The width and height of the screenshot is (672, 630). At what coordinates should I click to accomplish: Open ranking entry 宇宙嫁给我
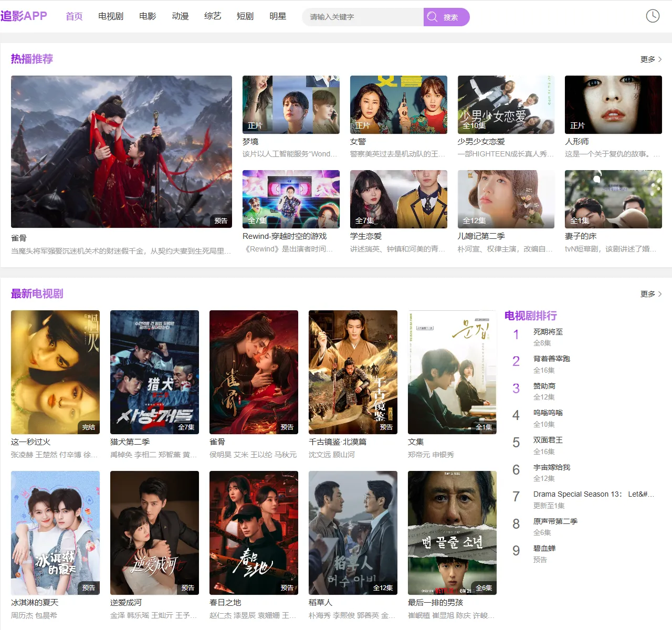pyautogui.click(x=552, y=467)
